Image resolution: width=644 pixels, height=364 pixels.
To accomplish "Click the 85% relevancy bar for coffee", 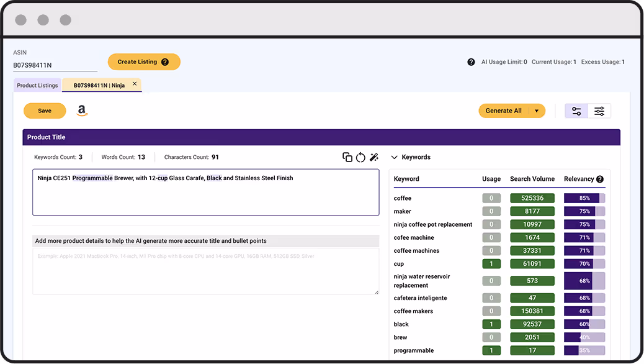I will point(584,198).
